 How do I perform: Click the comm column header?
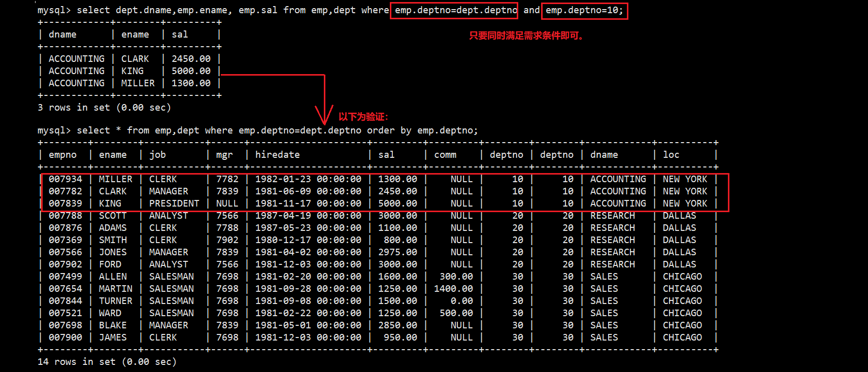(445, 155)
